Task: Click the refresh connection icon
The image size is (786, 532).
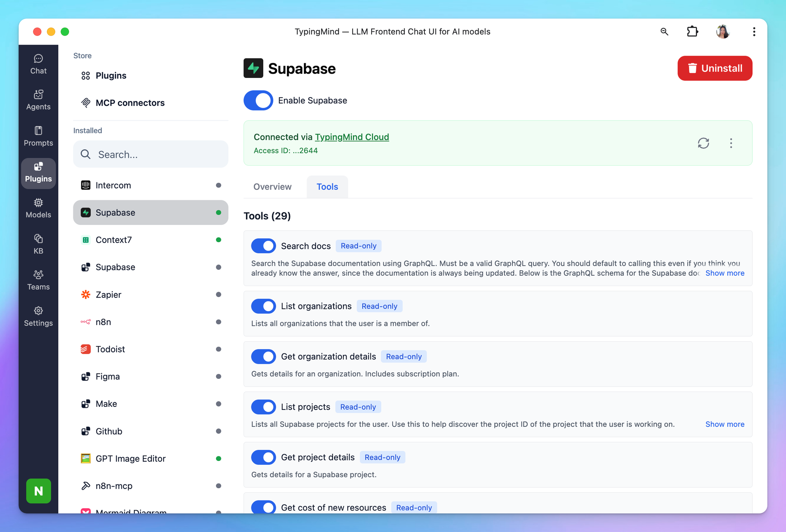Action: click(703, 143)
